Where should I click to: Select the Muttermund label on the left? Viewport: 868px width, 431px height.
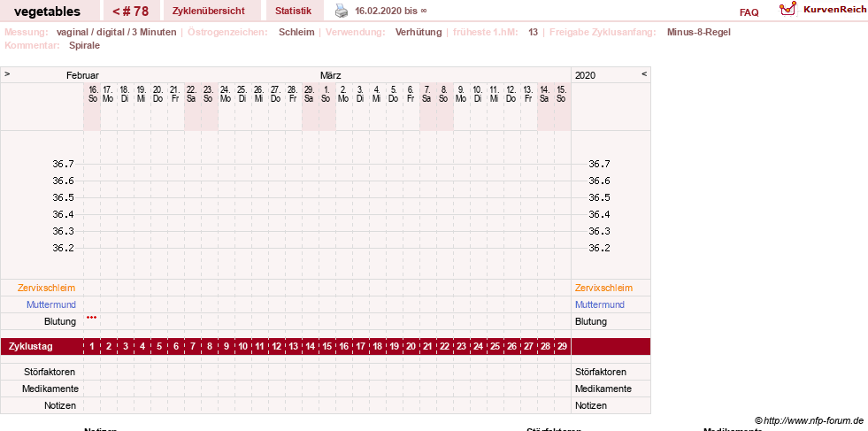(51, 304)
